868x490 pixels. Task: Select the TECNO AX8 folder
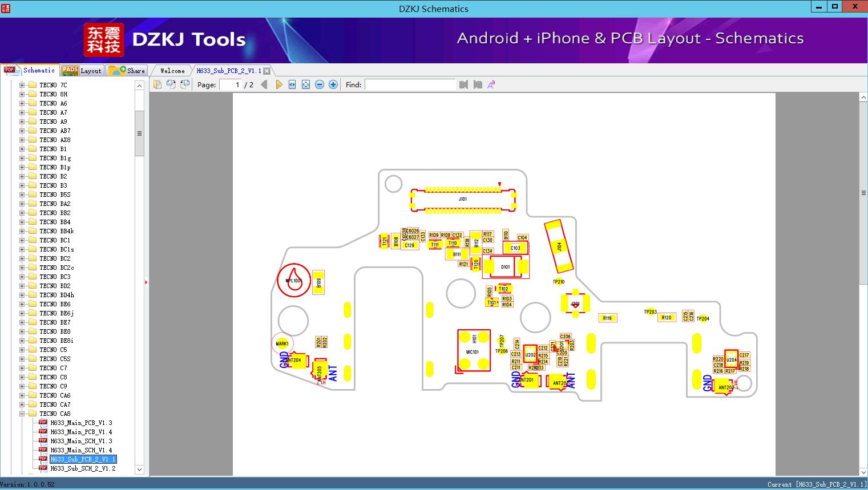coord(55,140)
